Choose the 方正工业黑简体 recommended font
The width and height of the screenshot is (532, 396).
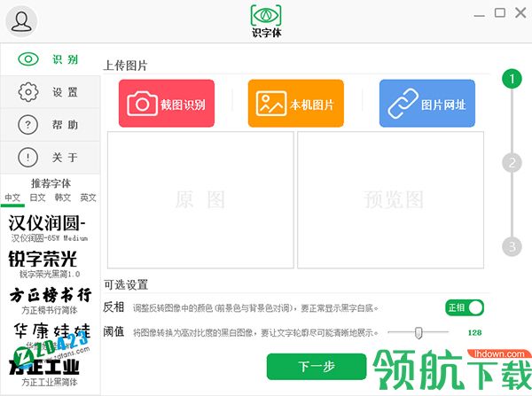pyautogui.click(x=46, y=373)
